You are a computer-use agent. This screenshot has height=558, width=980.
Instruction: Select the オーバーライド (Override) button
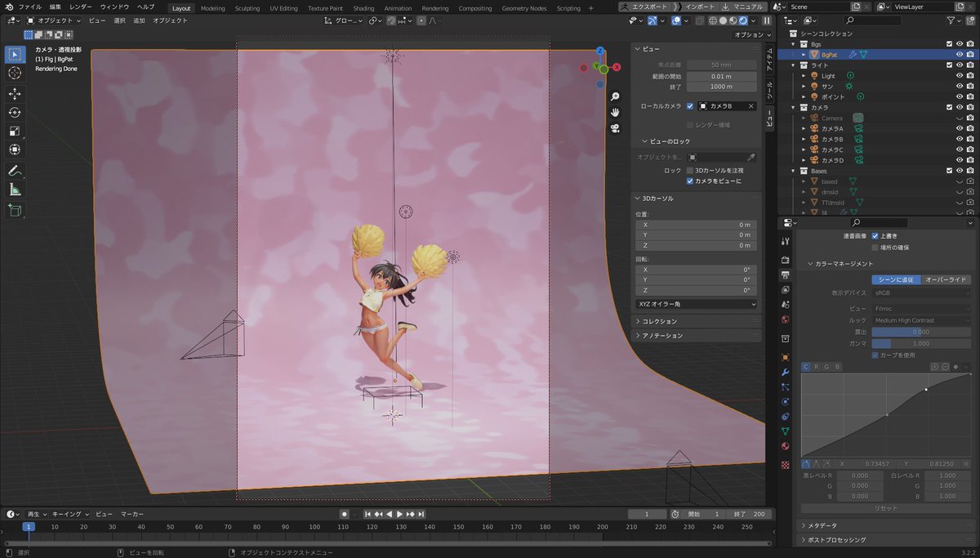(x=947, y=280)
